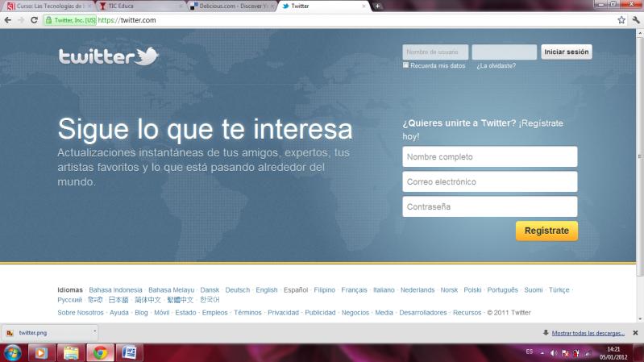Click the green security lock badge
This screenshot has width=644, height=362.
point(70,20)
